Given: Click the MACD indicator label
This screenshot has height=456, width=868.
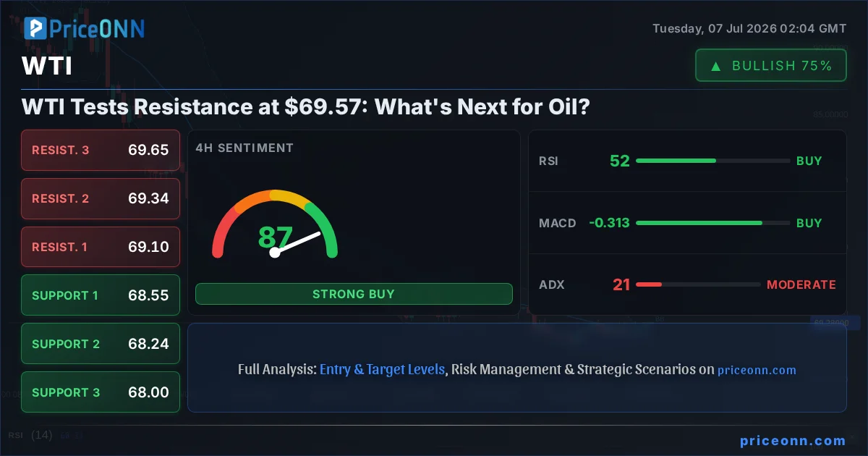Looking at the screenshot, I should coord(558,223).
